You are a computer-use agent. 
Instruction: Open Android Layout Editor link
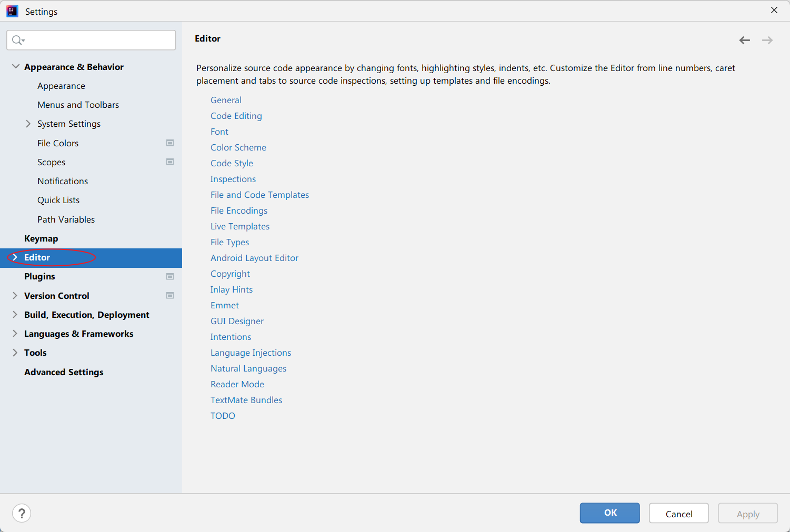(x=255, y=258)
